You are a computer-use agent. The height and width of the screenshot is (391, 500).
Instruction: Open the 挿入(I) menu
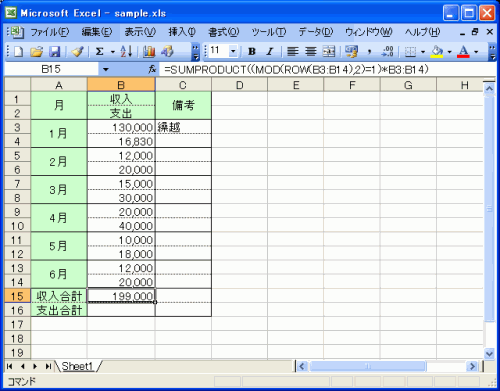coord(182,32)
